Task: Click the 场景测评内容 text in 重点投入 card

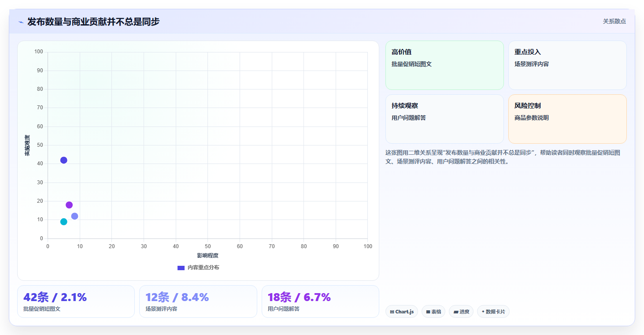Action: coord(532,64)
